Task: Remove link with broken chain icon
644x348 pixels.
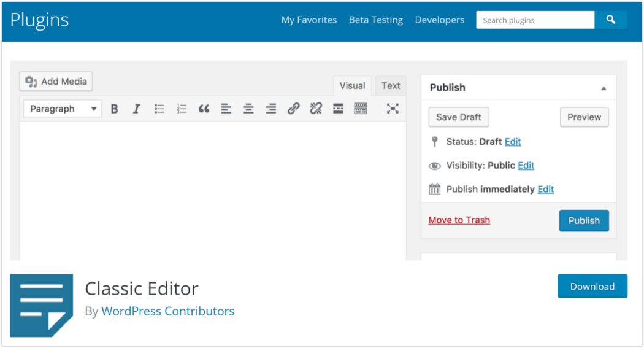Action: 316,109
